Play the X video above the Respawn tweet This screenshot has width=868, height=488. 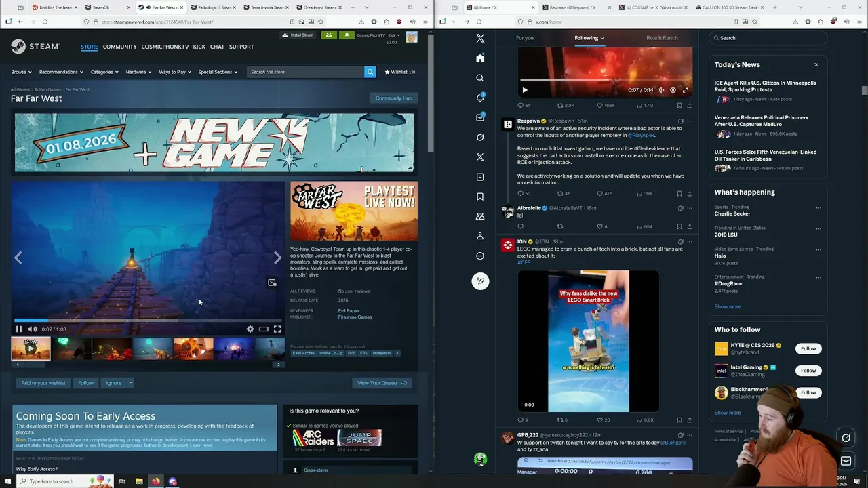524,90
